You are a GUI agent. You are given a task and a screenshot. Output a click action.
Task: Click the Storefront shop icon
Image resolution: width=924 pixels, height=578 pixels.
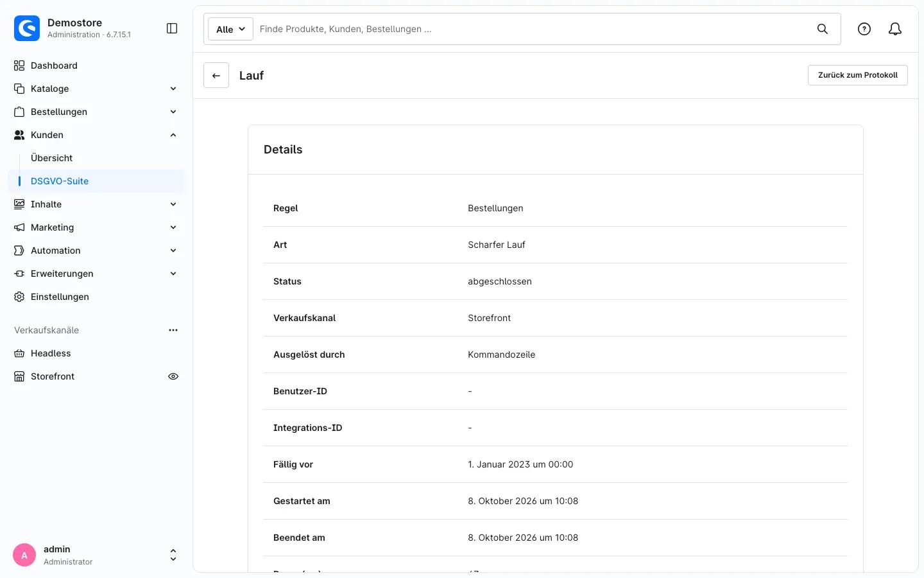tap(19, 376)
